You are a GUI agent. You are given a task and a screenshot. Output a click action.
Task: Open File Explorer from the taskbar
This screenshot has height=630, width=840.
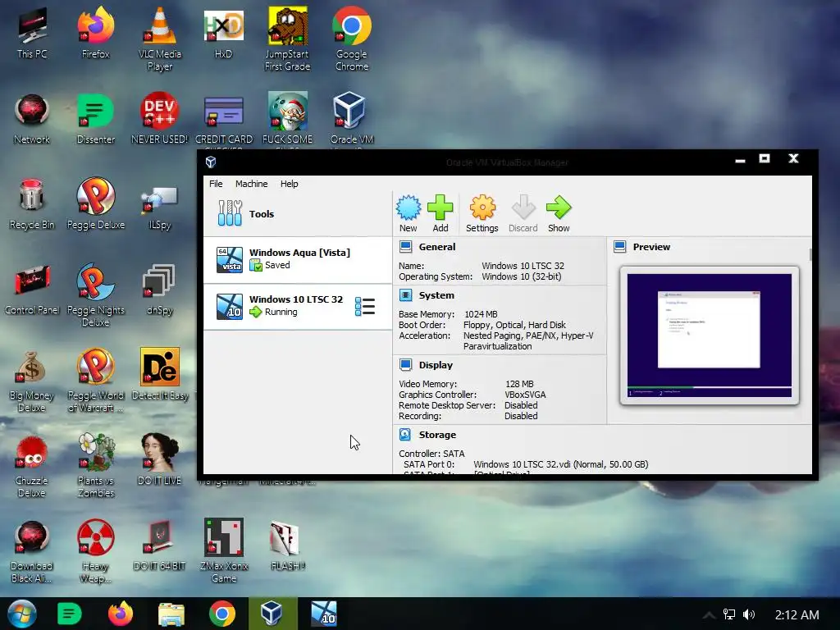pyautogui.click(x=171, y=614)
